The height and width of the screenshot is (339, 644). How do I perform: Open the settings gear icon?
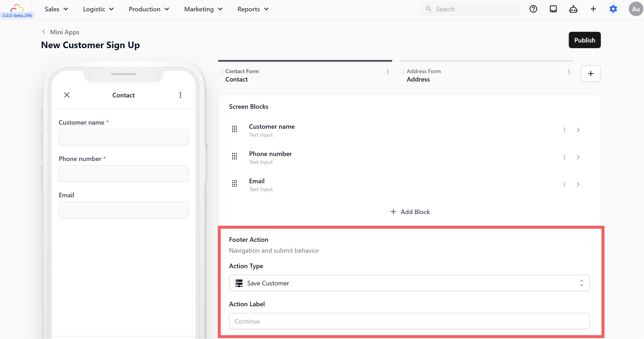click(x=613, y=9)
